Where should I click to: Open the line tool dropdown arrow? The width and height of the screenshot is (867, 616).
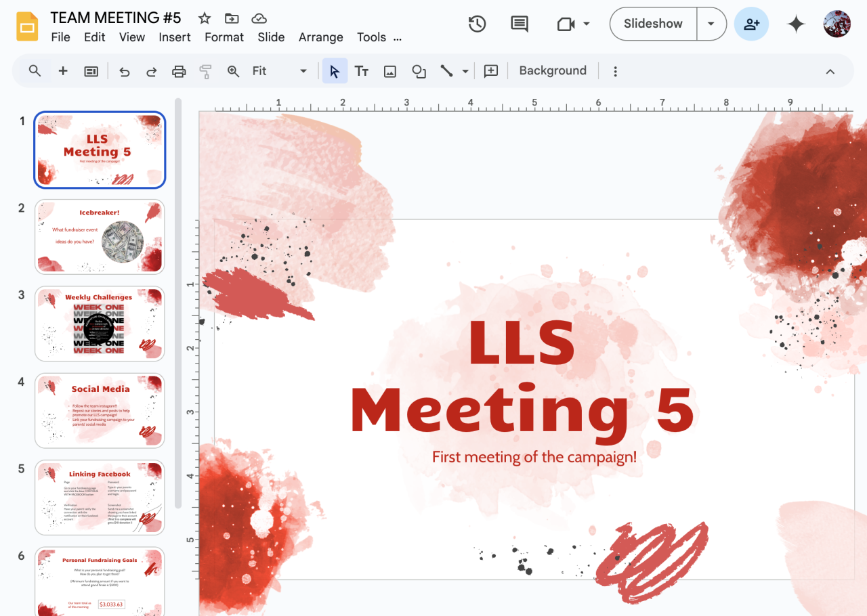pos(465,71)
